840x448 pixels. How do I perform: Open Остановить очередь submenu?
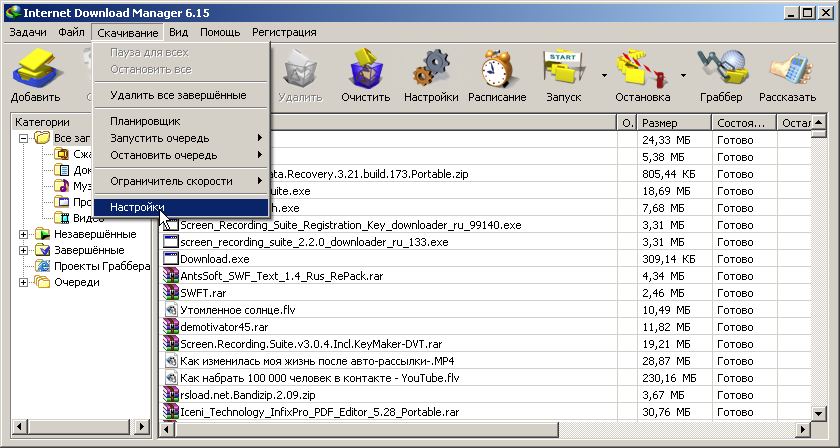[x=181, y=155]
